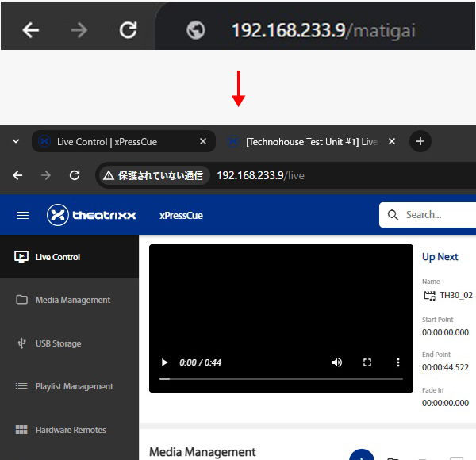Screen dimensions: 476x460
Task: Click the 0:00 / 0:44 time display
Action: (x=201, y=362)
